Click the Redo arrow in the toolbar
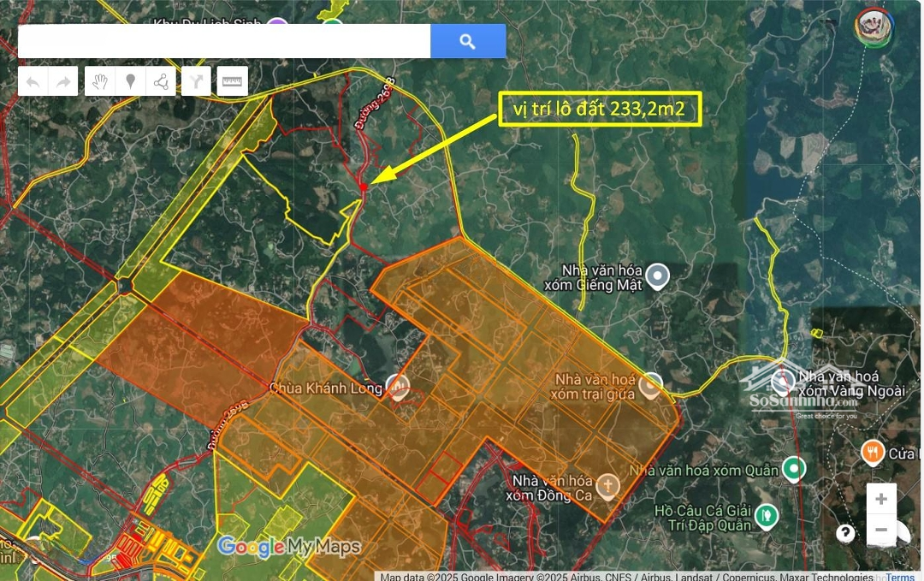 click(x=63, y=81)
